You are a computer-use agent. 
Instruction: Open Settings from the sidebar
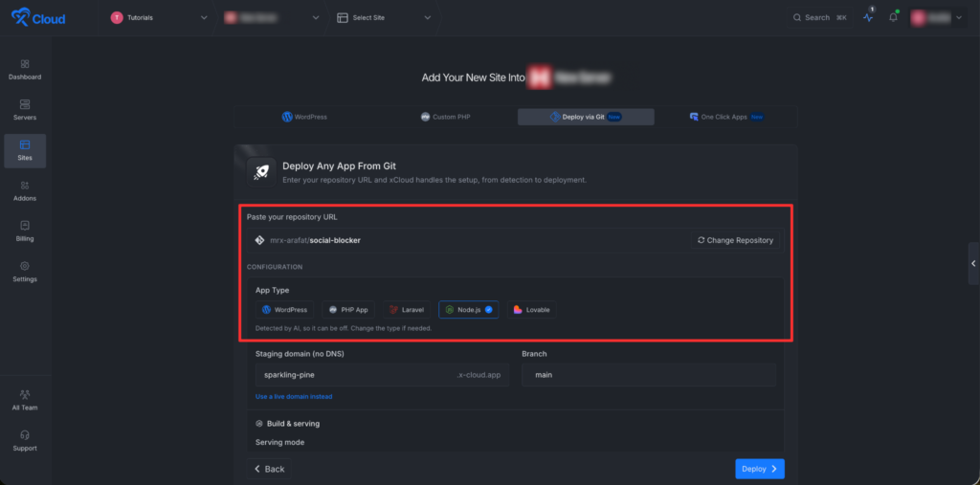pos(25,272)
